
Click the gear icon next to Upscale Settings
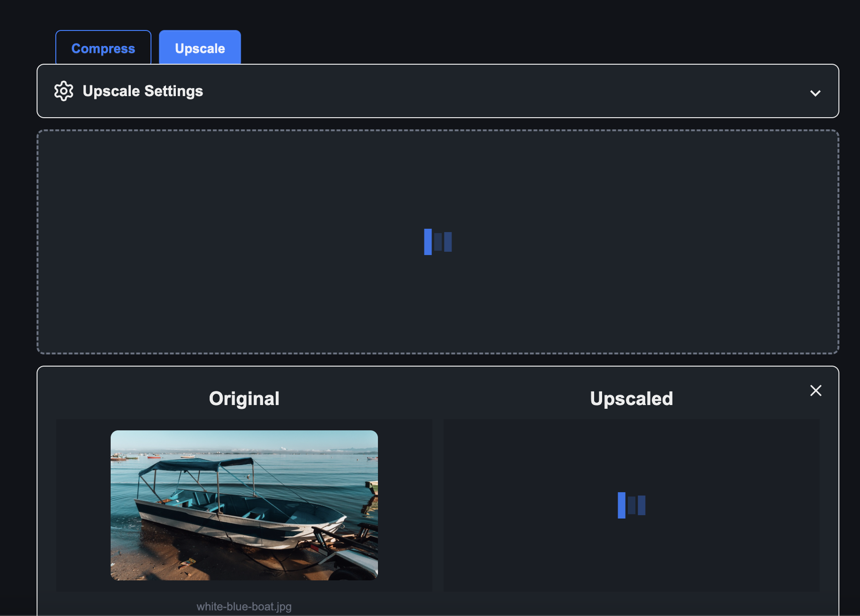tap(64, 91)
